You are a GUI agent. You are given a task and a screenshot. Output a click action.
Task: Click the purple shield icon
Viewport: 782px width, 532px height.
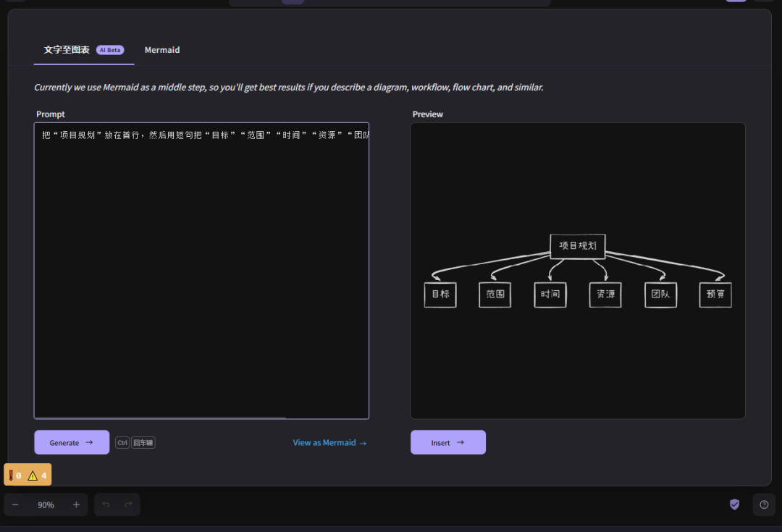point(735,504)
